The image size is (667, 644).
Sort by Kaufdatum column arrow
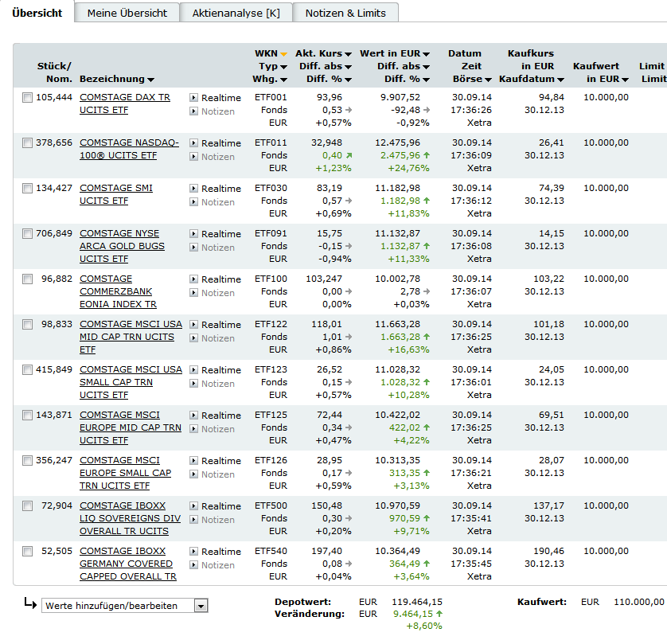pos(560,80)
